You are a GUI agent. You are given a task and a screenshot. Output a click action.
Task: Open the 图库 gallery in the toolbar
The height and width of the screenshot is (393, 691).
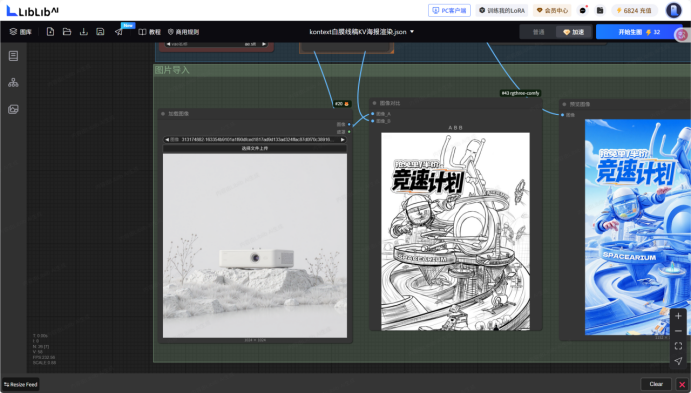pos(21,32)
